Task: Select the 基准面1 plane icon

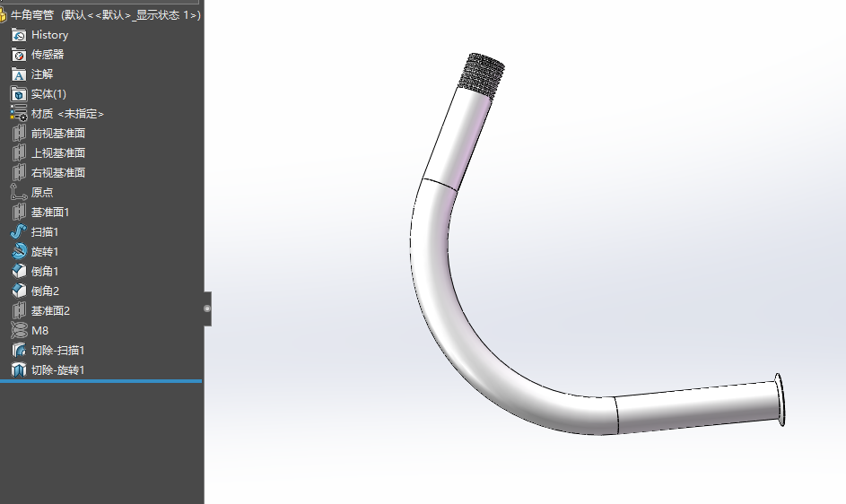Action: click(19, 212)
